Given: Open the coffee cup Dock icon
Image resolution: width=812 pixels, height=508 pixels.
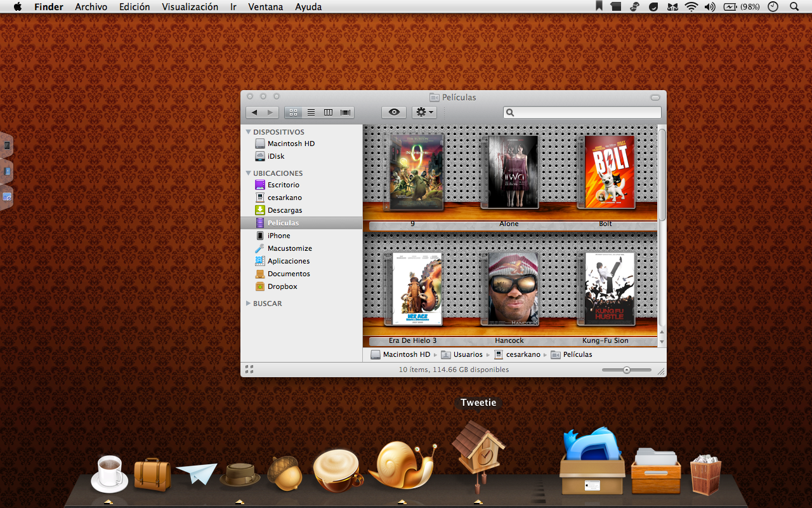Looking at the screenshot, I should coord(109,474).
